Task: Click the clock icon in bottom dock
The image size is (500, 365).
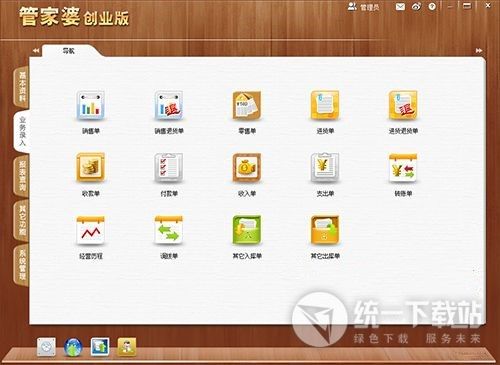Action: (x=46, y=347)
